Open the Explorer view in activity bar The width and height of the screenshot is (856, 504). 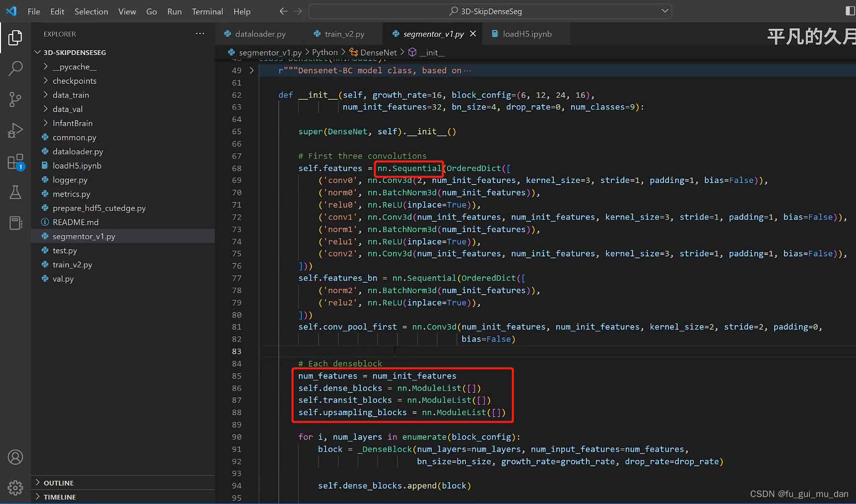point(15,38)
